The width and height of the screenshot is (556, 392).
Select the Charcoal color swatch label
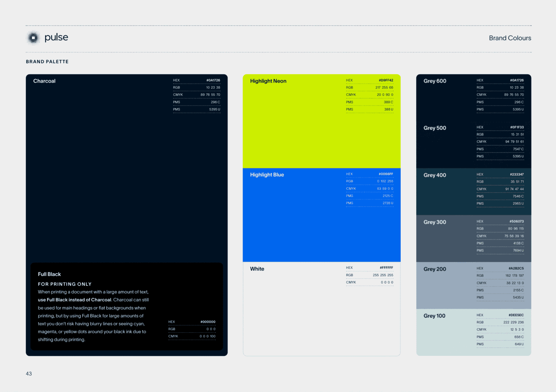tap(44, 81)
